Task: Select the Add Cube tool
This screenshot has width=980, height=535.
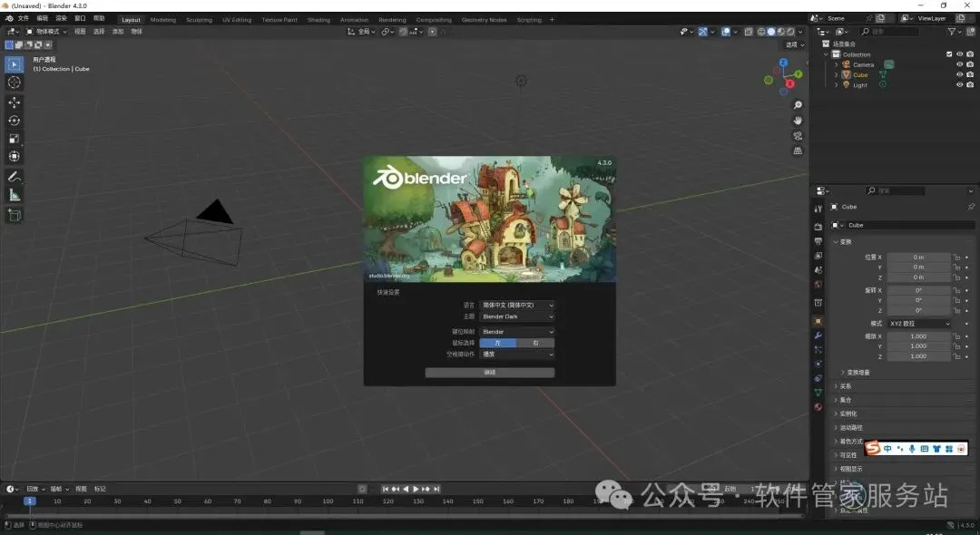Action: coord(15,216)
